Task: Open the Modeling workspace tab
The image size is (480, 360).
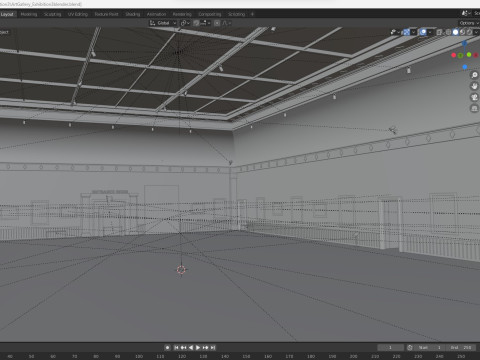Action: click(x=29, y=14)
